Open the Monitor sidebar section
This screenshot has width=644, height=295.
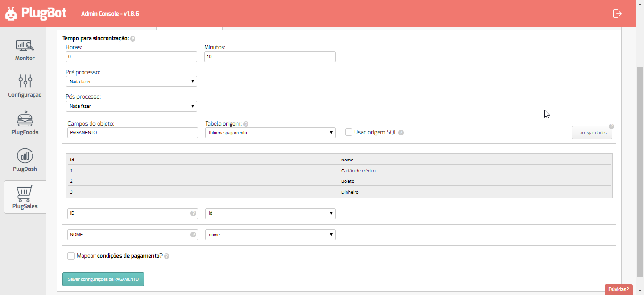[25, 50]
